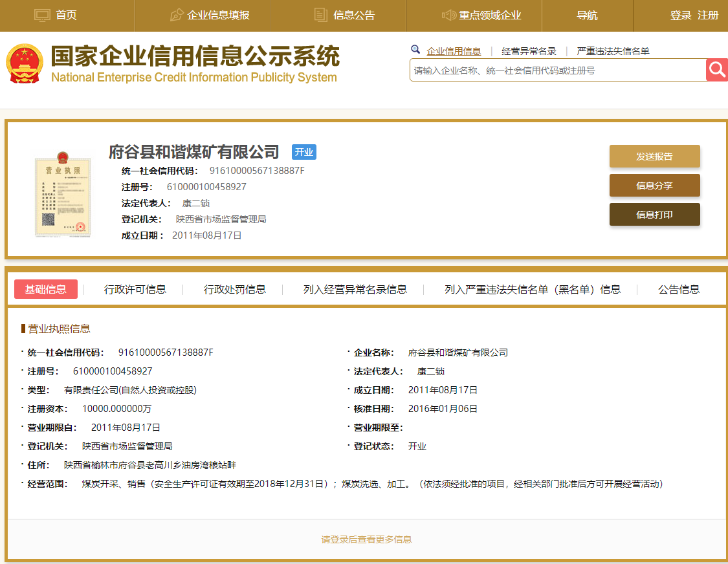
Task: Open the business license thumbnail image
Action: [x=62, y=195]
